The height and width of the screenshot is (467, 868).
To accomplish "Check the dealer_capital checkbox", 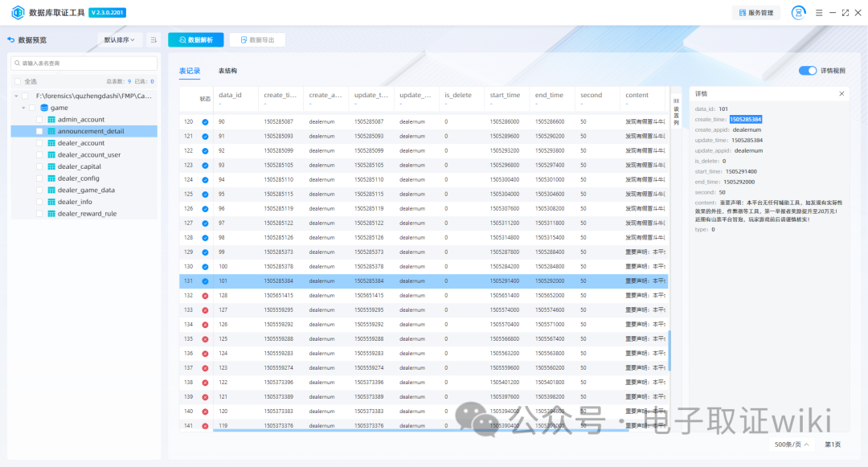I will tap(39, 166).
